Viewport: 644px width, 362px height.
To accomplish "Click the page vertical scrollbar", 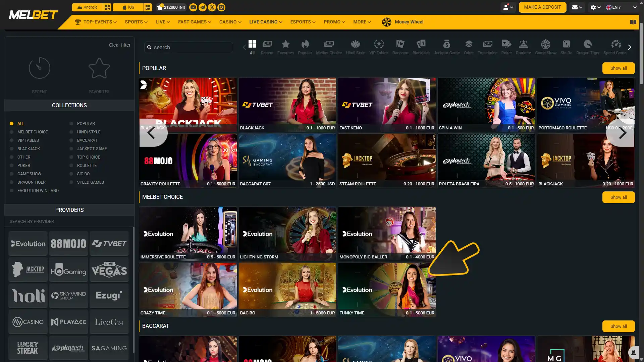I will click(641, 54).
